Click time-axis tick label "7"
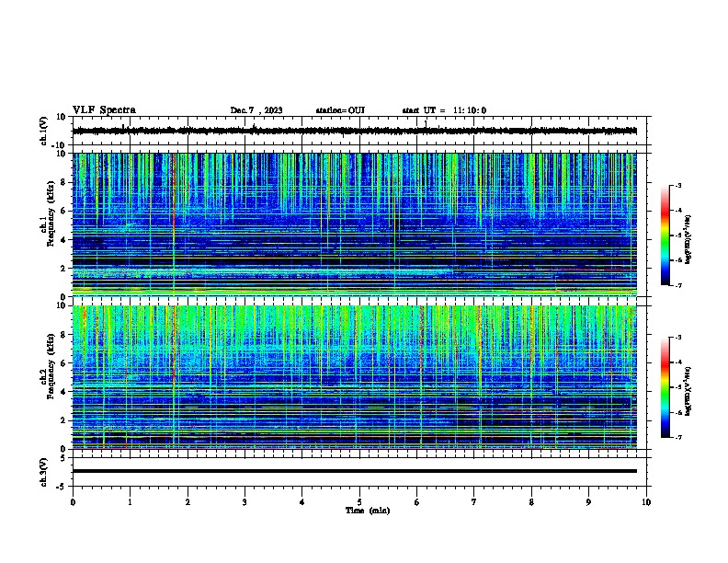The width and height of the screenshot is (728, 563). pyautogui.click(x=474, y=502)
